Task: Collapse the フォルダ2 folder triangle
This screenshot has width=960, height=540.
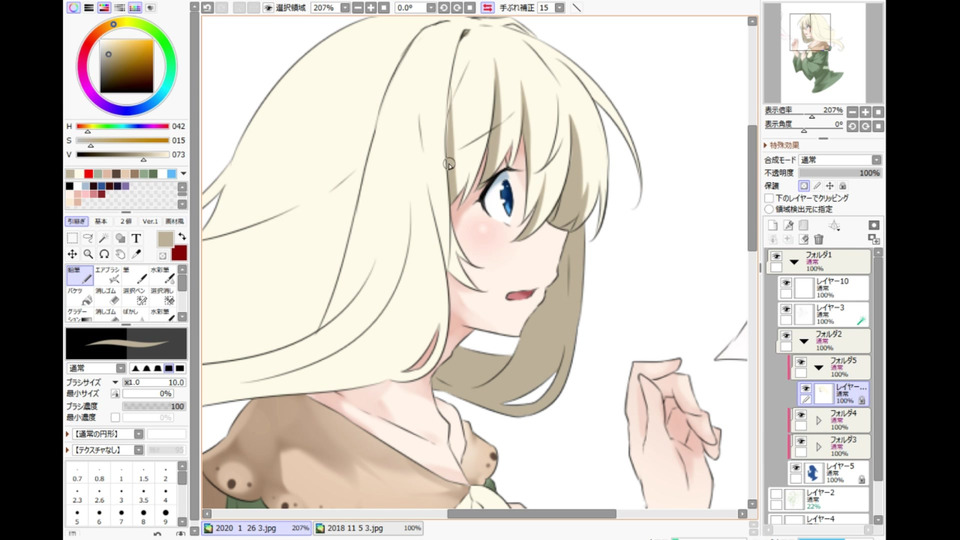Action: 804,342
